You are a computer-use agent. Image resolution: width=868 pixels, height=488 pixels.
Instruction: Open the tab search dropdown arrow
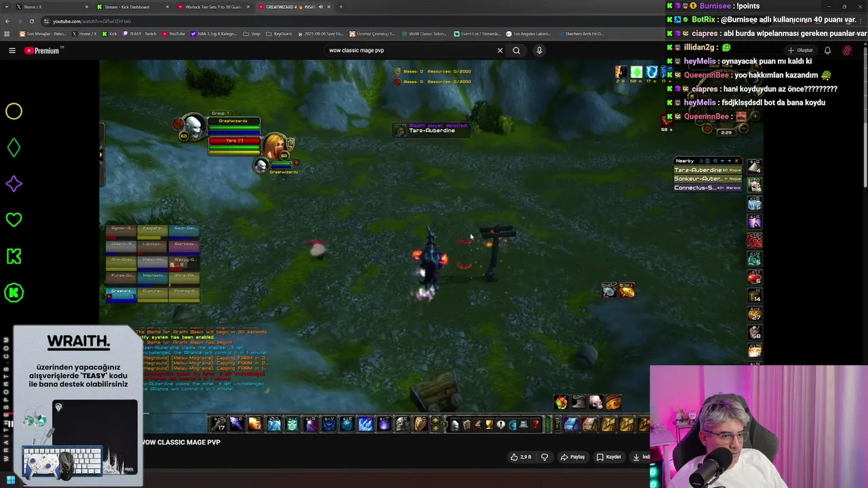pyautogui.click(x=7, y=7)
